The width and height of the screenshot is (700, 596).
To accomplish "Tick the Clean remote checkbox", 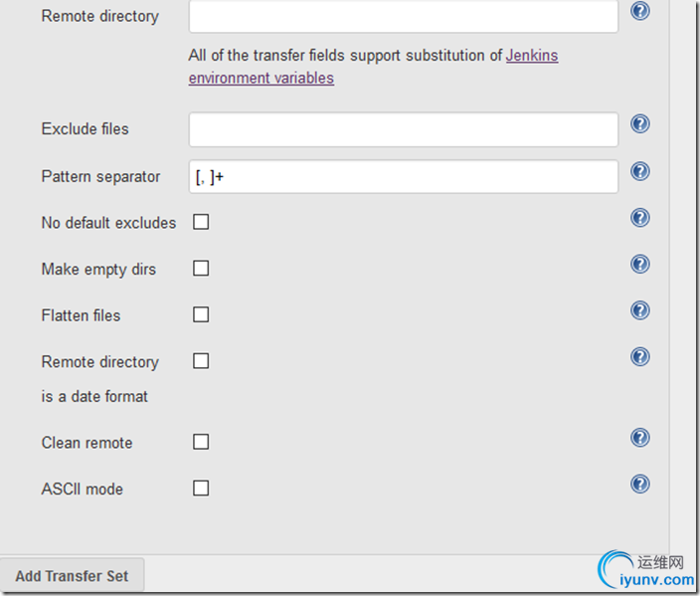I will click(x=201, y=442).
